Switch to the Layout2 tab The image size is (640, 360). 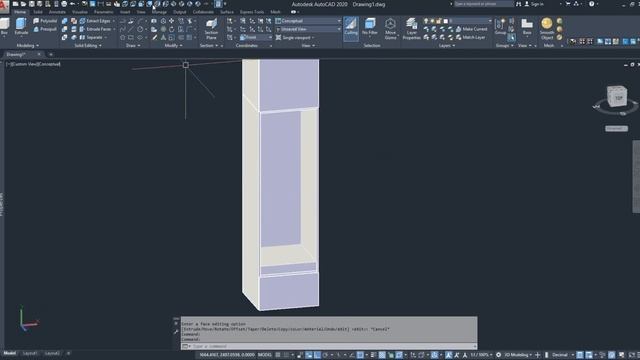tap(52, 353)
